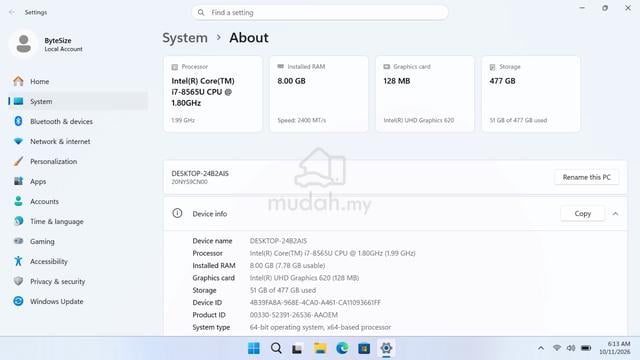Click the Accessibility figure icon

[18, 261]
